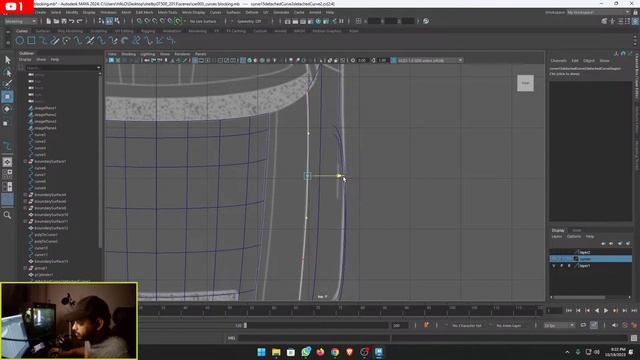Open the menu set dropdown in status line
This screenshot has height=360, width=640.
20,21
